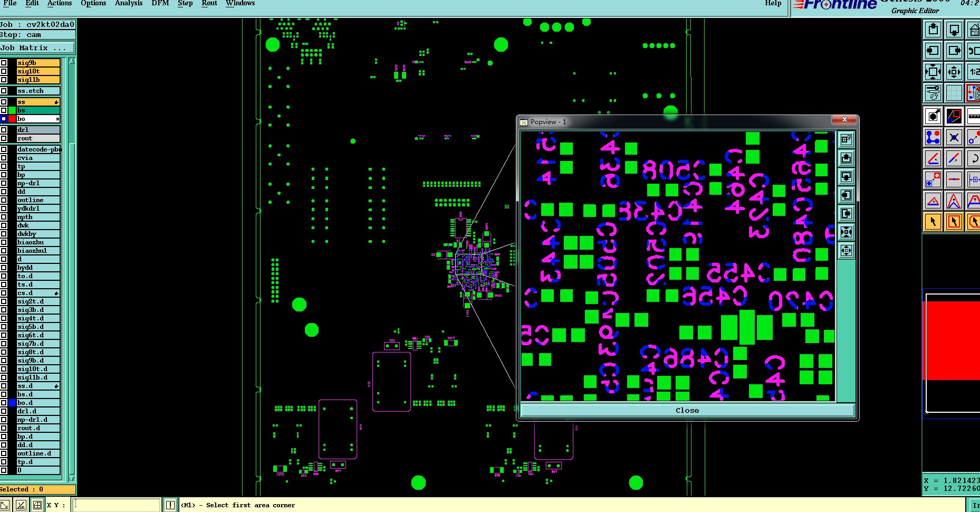Select the small triangle move tool

point(933,201)
